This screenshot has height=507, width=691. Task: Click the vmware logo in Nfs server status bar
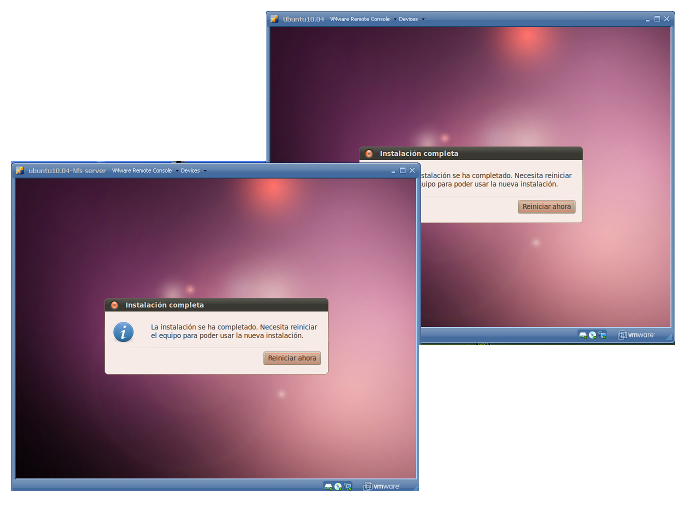(382, 486)
